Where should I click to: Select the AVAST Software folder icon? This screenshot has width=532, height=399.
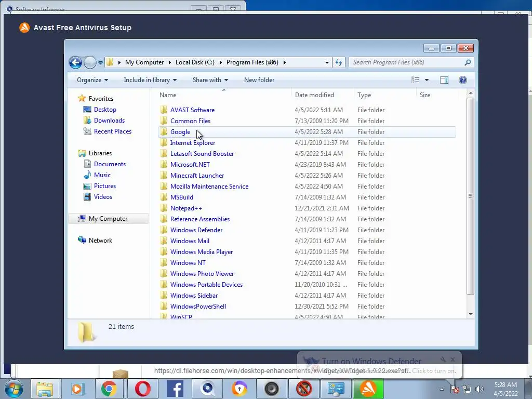(x=164, y=110)
